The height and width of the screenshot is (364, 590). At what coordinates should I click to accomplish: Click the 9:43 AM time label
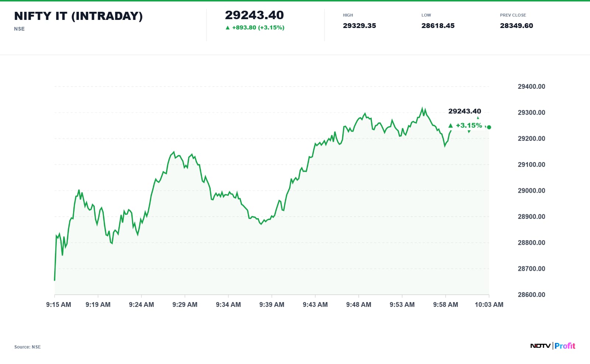coord(315,305)
